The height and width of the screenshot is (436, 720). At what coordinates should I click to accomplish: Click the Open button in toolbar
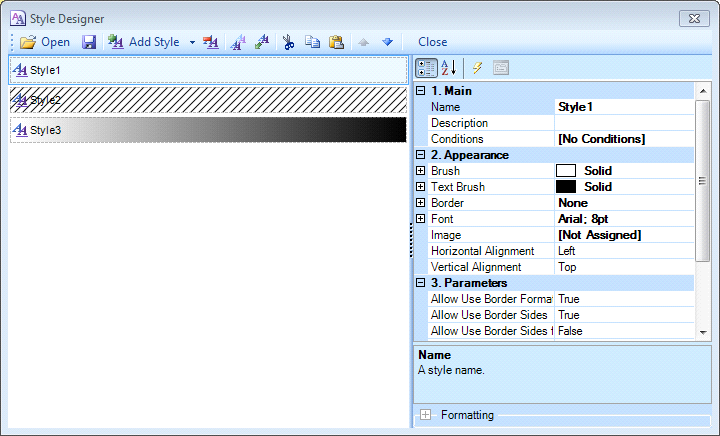(45, 42)
